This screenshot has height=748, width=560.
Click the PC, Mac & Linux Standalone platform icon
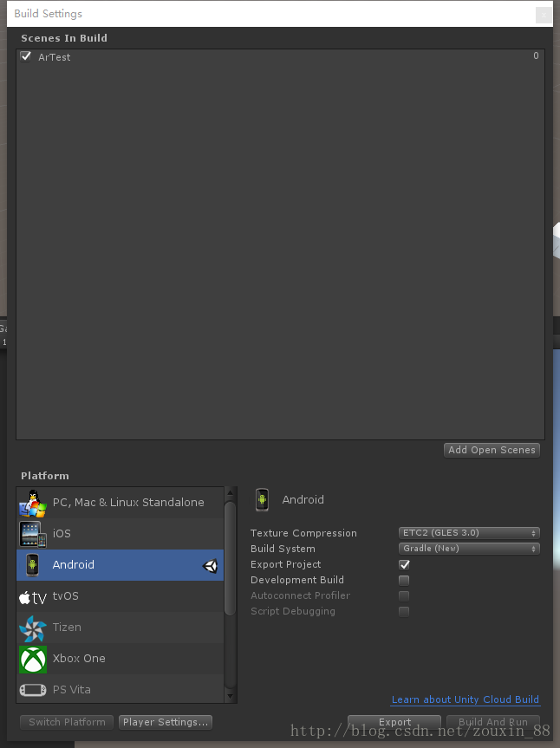[32, 503]
